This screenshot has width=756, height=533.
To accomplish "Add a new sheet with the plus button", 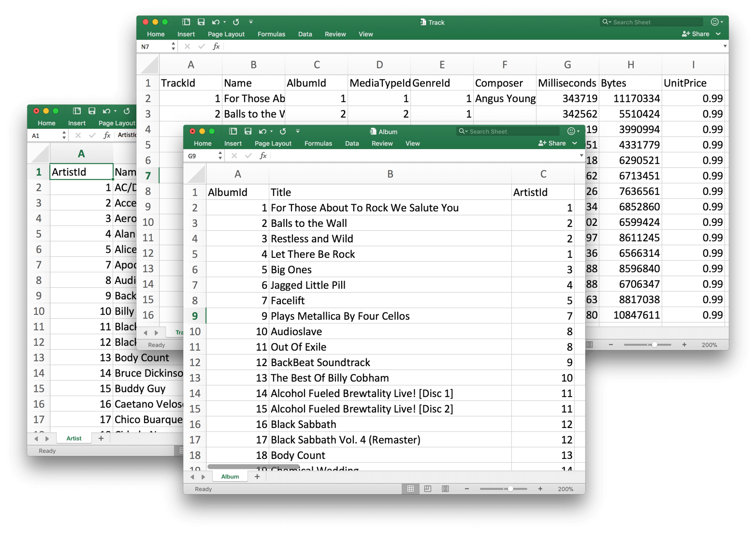I will coord(257,476).
